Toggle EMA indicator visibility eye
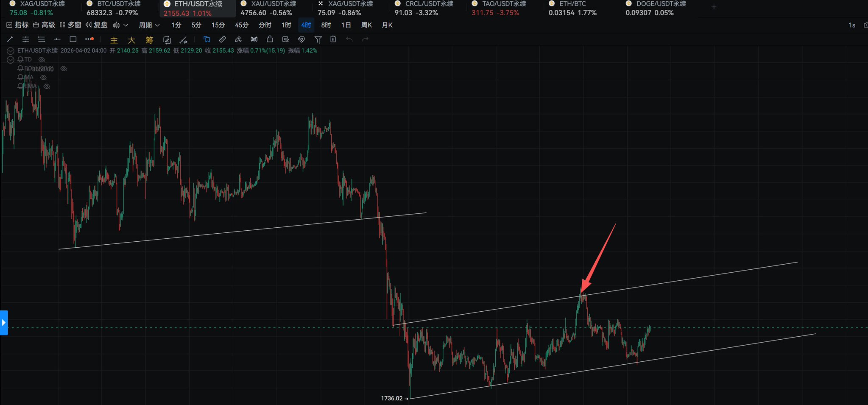Screen dimensions: 868x405 pyautogui.click(x=47, y=87)
